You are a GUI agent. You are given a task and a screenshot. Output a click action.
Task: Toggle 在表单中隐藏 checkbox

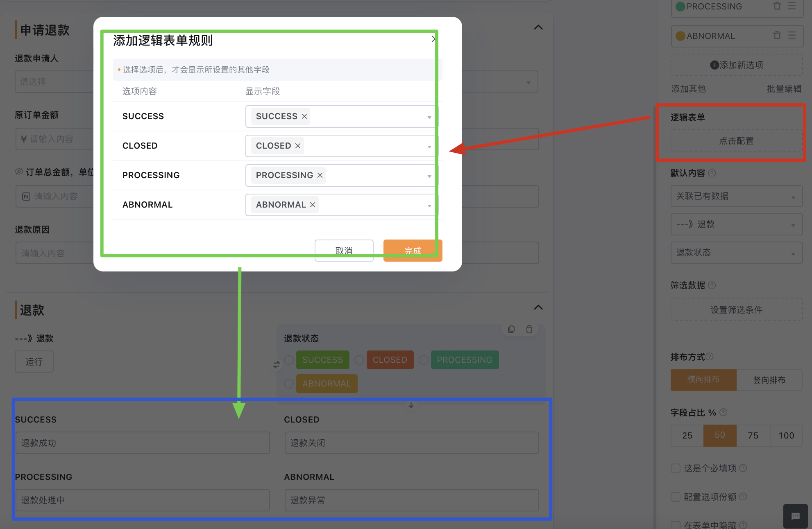(x=676, y=525)
